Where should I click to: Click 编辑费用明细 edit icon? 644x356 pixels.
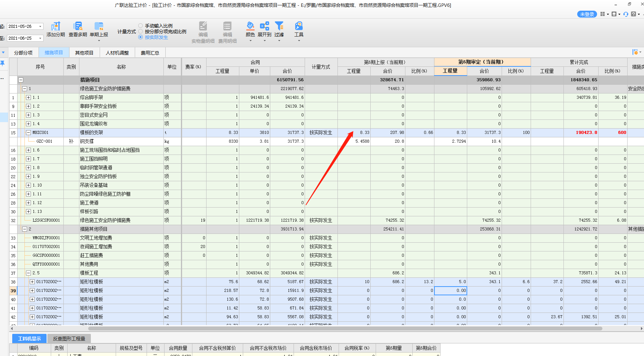click(228, 26)
